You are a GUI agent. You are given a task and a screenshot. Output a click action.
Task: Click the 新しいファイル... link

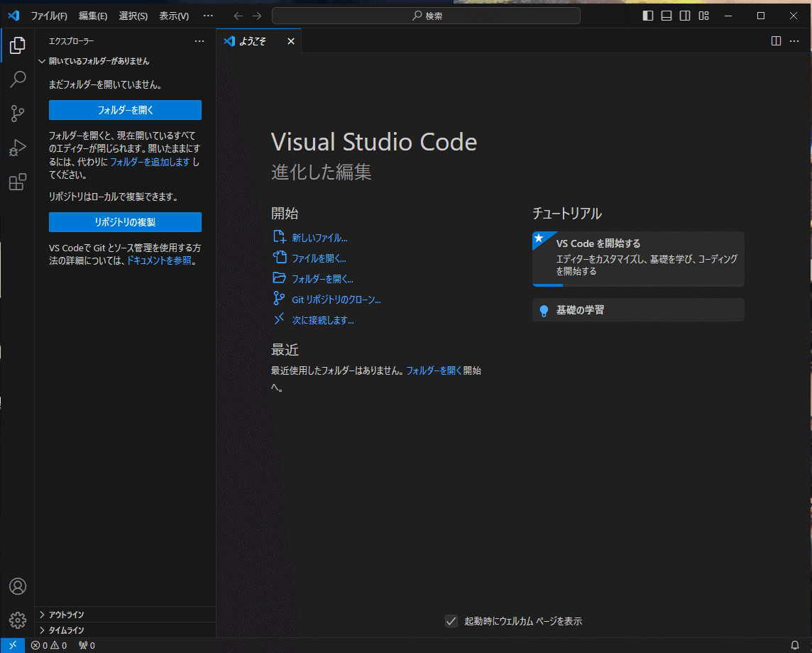pyautogui.click(x=319, y=238)
